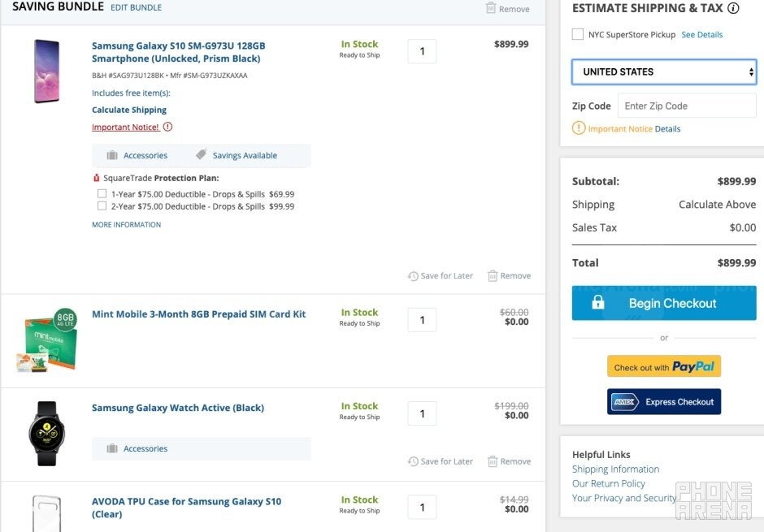Open Samsung Galaxy S10 product title link
The height and width of the screenshot is (532, 764).
pos(178,52)
